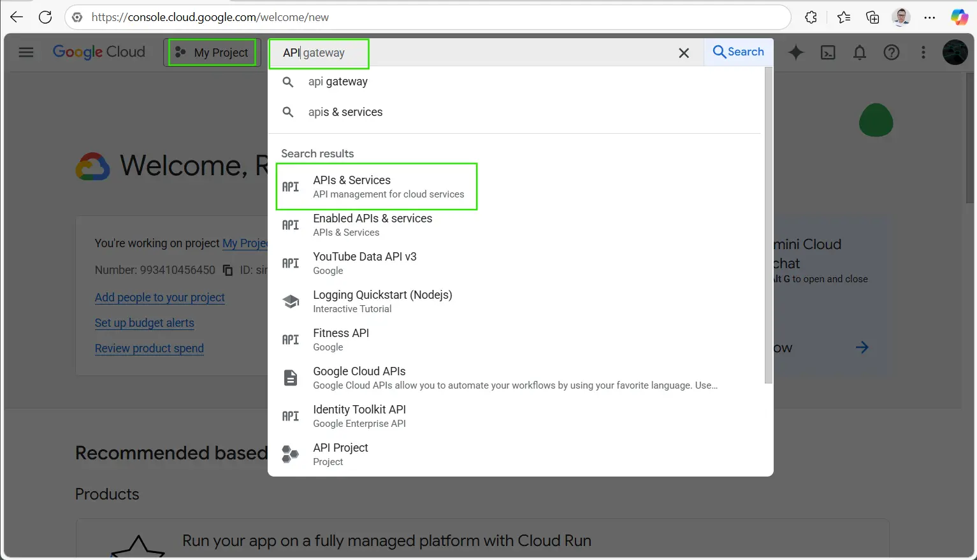Image resolution: width=977 pixels, height=560 pixels.
Task: Choose 'apis & services' suggestion
Action: pos(345,112)
